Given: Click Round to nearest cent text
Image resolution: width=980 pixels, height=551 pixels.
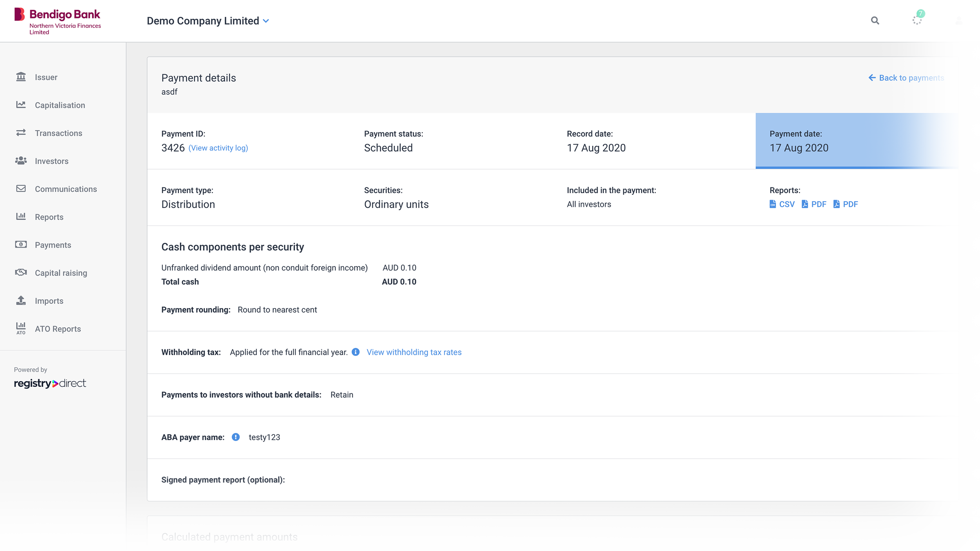Looking at the screenshot, I should pyautogui.click(x=277, y=310).
